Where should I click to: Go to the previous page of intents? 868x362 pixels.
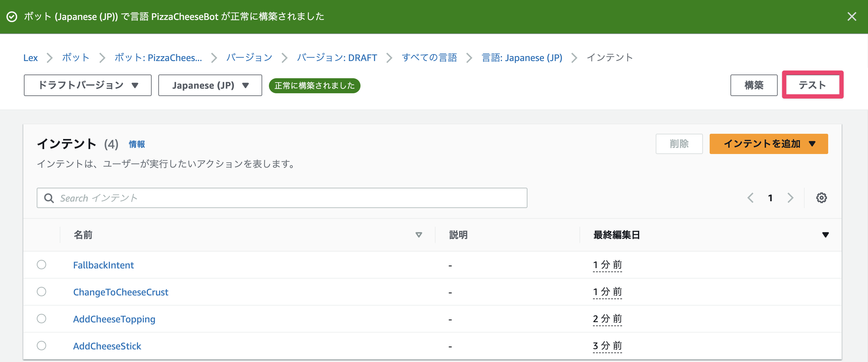tap(750, 198)
